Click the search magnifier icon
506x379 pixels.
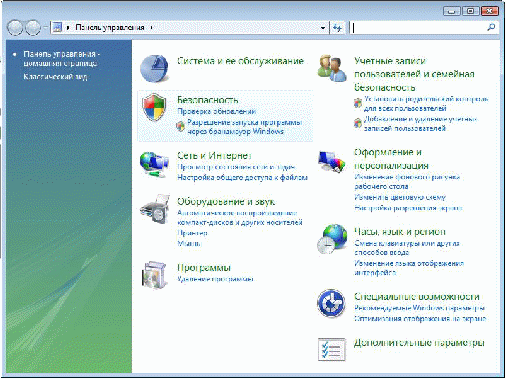coord(491,27)
